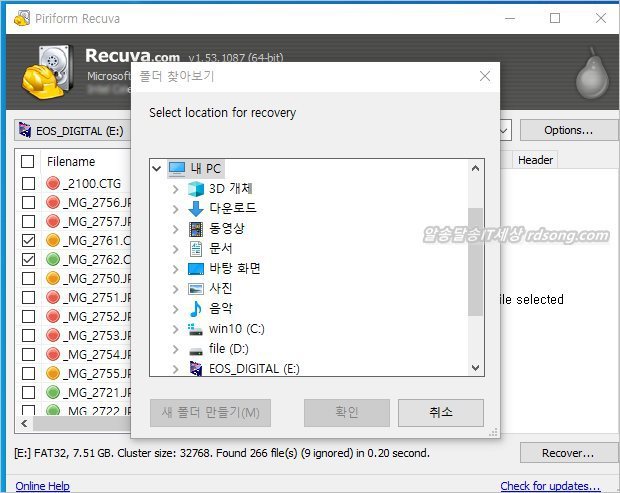
Task: Select the 음악 folder name
Action: [221, 309]
